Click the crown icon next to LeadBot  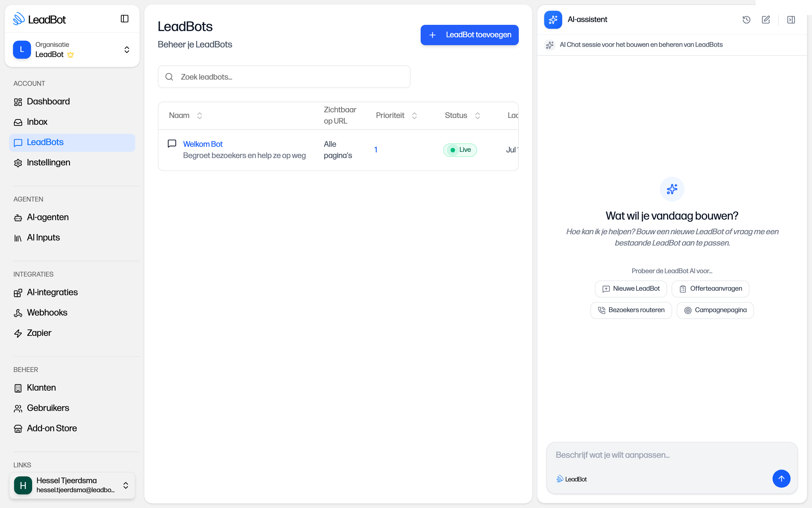(70, 54)
